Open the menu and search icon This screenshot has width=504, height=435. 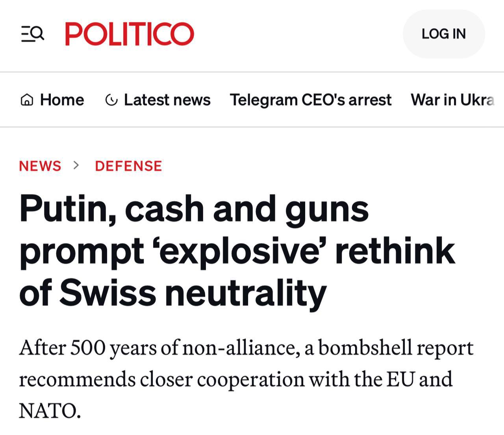point(32,34)
